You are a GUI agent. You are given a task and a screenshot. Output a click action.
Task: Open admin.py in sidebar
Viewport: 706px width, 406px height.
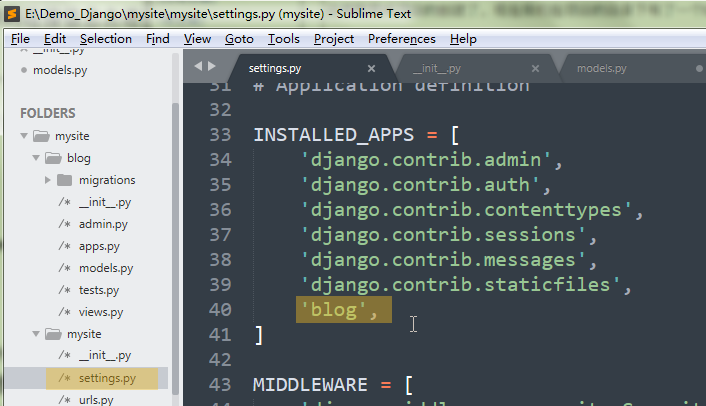click(103, 224)
